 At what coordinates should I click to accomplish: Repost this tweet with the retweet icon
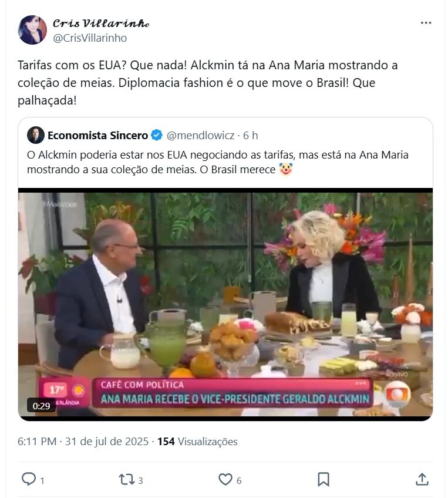point(127,479)
